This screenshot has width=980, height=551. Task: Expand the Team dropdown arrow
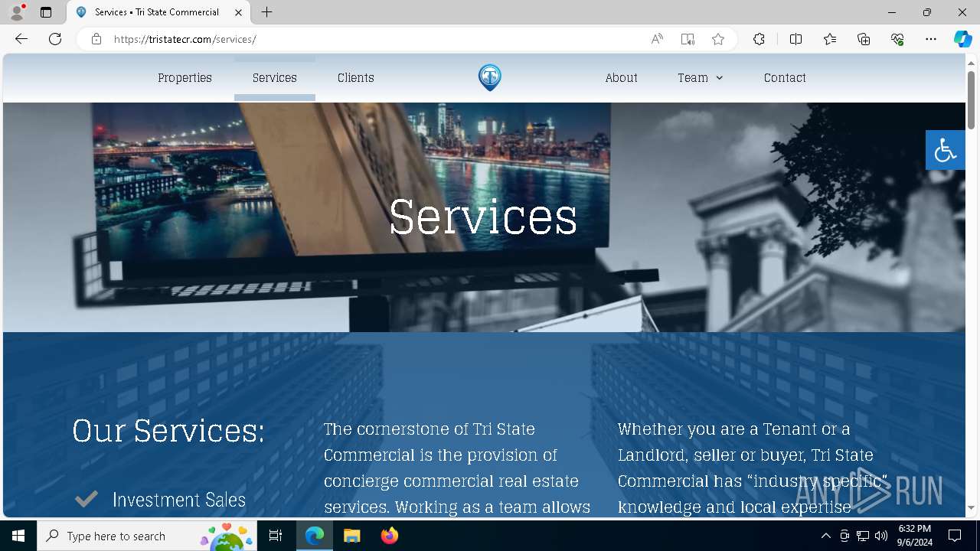[719, 78]
